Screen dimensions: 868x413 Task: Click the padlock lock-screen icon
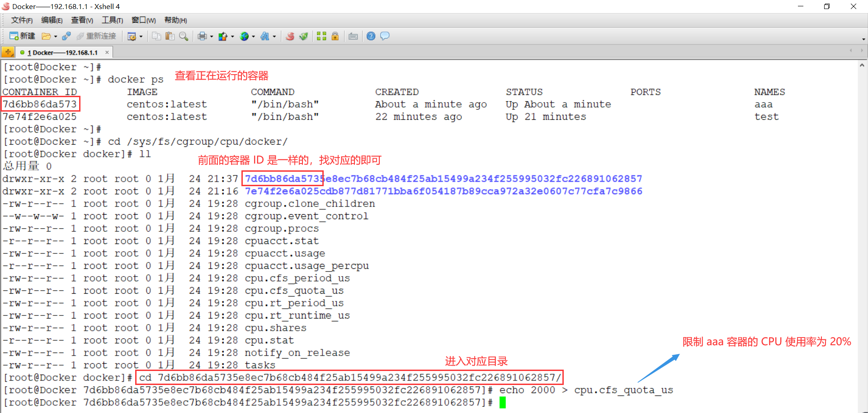point(335,36)
